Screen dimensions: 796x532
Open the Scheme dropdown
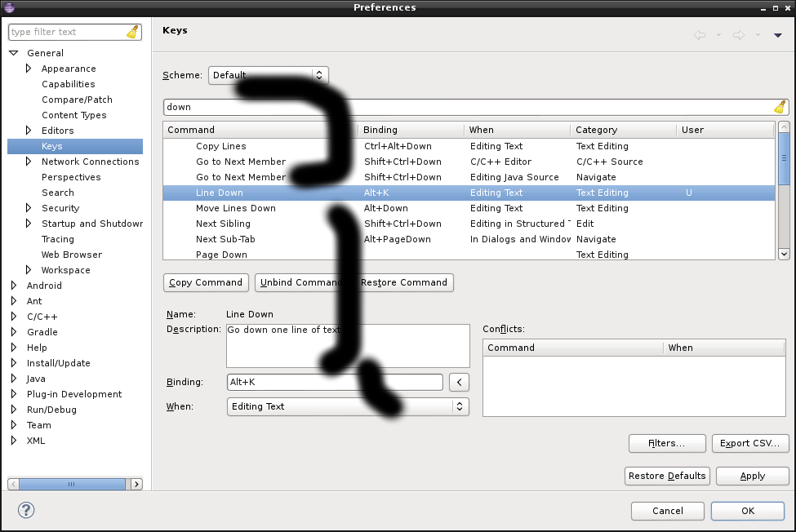click(x=268, y=75)
